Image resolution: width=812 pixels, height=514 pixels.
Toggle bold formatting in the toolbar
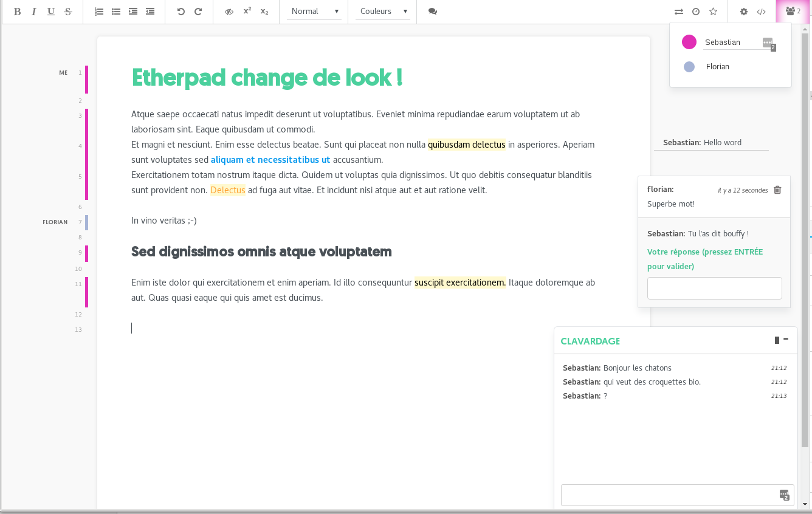tap(17, 12)
